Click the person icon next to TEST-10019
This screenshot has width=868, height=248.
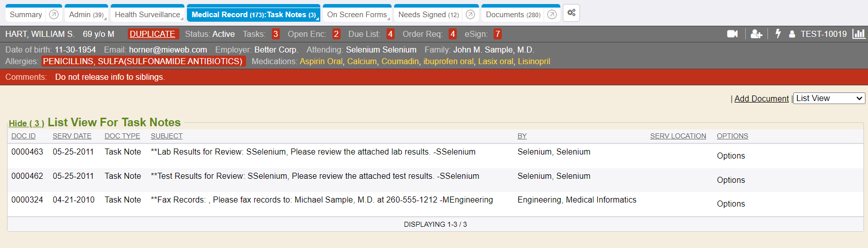[792, 34]
